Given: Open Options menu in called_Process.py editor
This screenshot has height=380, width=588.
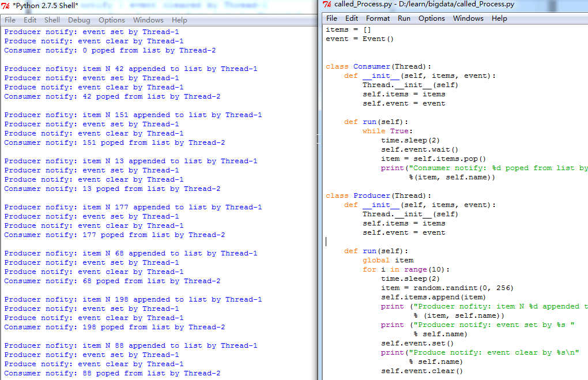Looking at the screenshot, I should click(432, 18).
